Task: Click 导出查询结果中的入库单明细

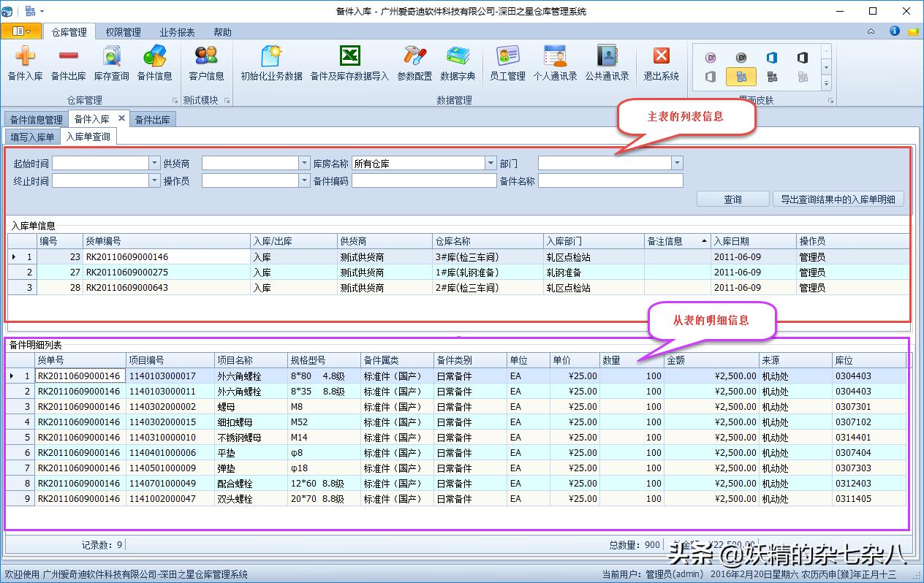Action: [838, 198]
